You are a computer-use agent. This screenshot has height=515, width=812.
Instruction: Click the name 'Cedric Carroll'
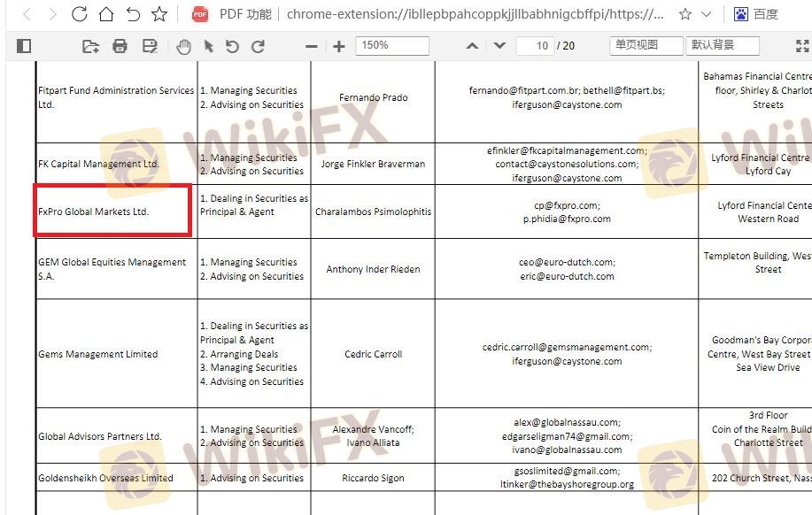(374, 354)
